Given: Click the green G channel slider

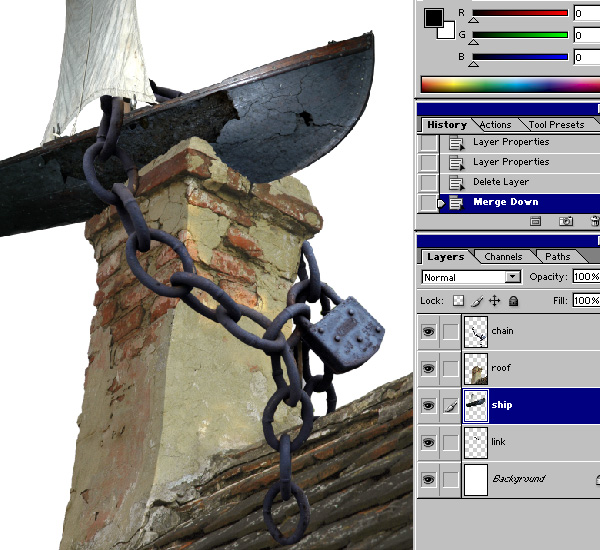Looking at the screenshot, I should coord(520,35).
